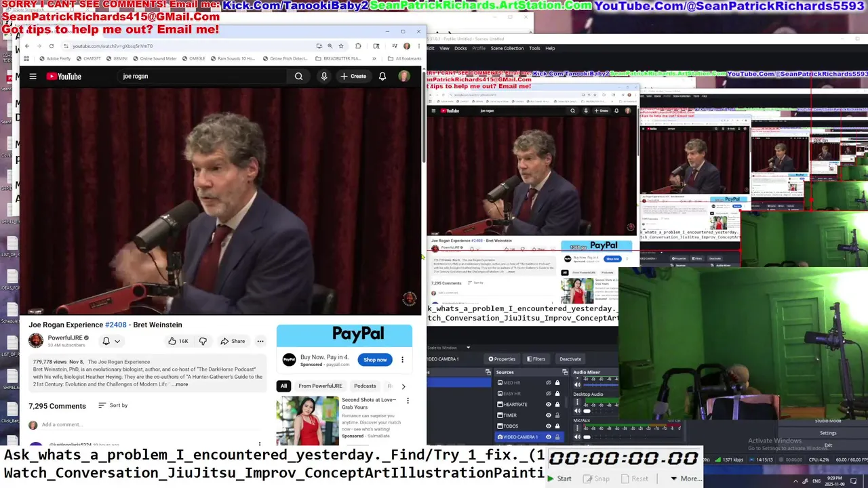
Task: Click the YouTube logo in the browser
Action: (x=64, y=77)
